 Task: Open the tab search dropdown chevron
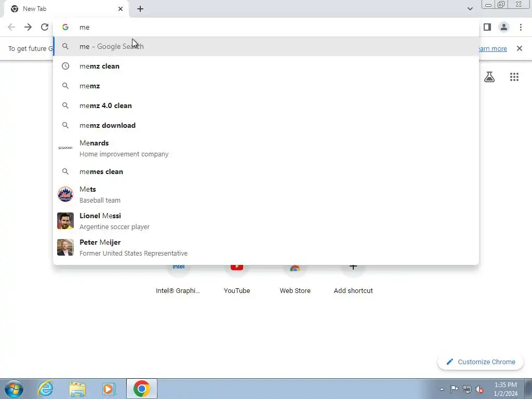(x=470, y=9)
